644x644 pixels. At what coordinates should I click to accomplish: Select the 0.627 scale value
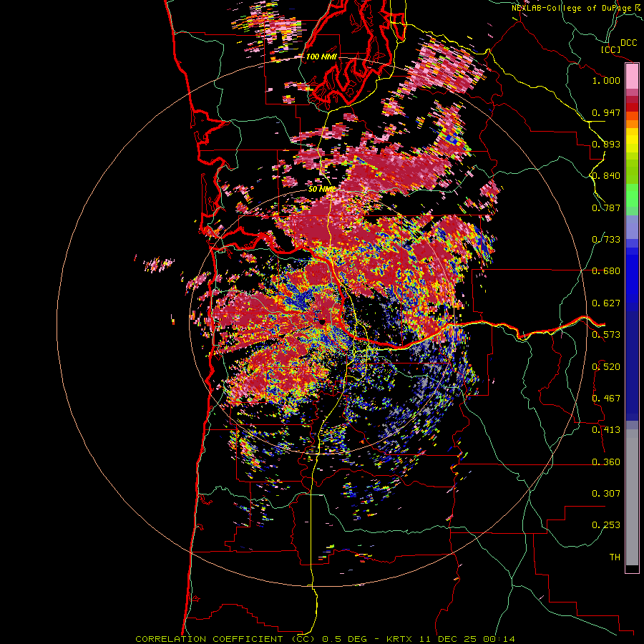tap(606, 303)
